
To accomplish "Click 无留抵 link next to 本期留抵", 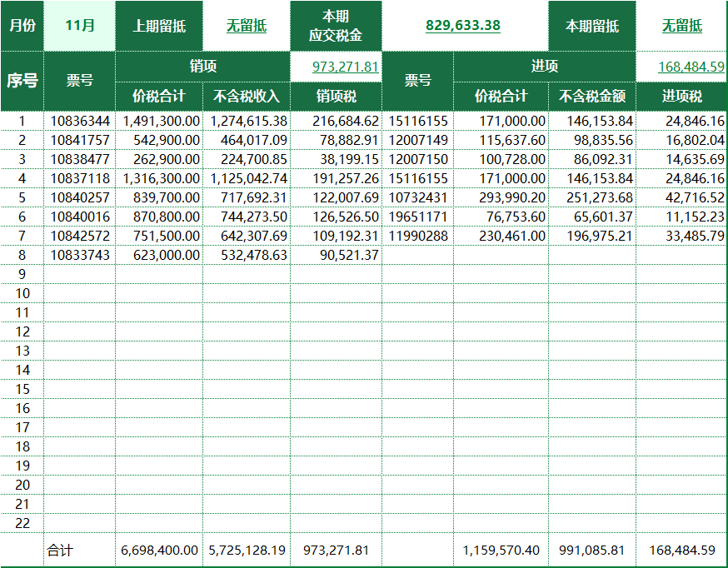I will click(x=681, y=26).
